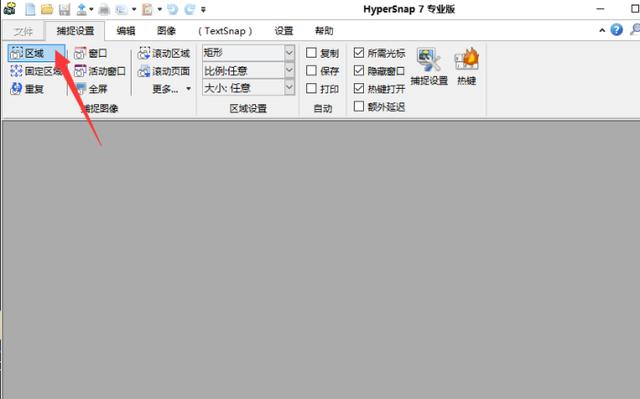
Task: Minimize the HyperSnap window
Action: [600, 9]
